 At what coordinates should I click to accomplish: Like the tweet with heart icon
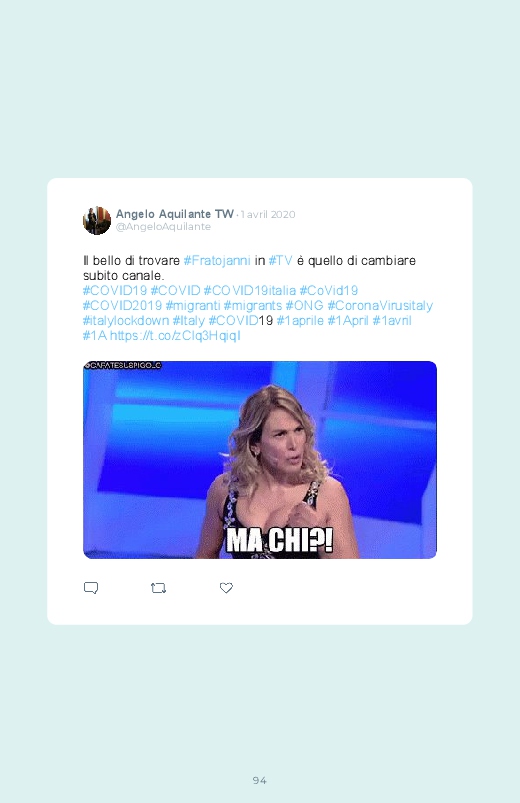coord(226,588)
